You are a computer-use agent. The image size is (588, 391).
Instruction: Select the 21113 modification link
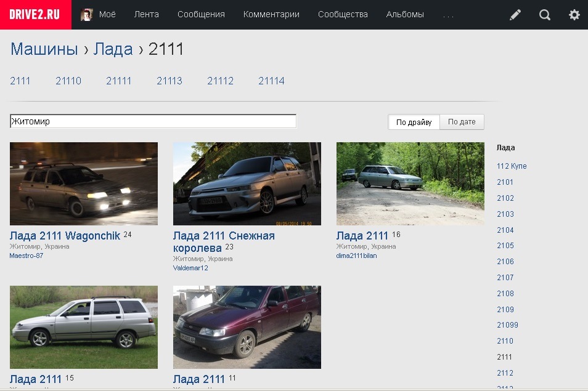coord(169,81)
